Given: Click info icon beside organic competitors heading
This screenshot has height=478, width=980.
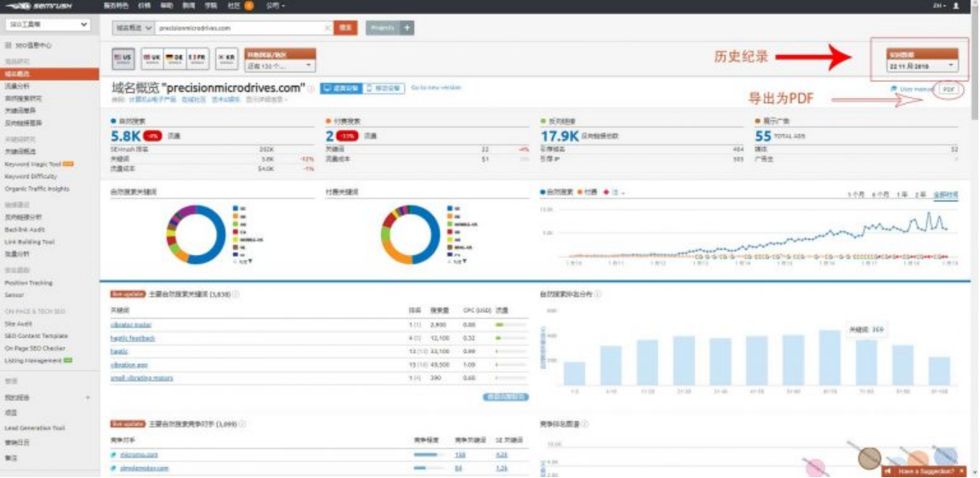Looking at the screenshot, I should (x=242, y=424).
